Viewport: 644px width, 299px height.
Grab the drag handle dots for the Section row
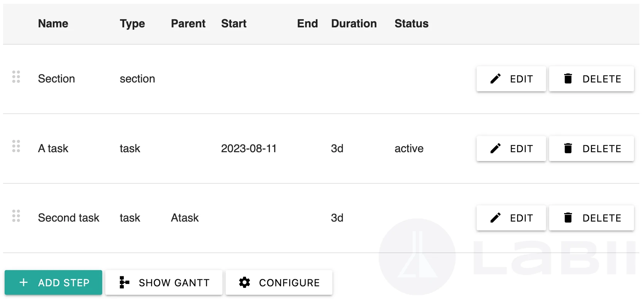point(16,77)
